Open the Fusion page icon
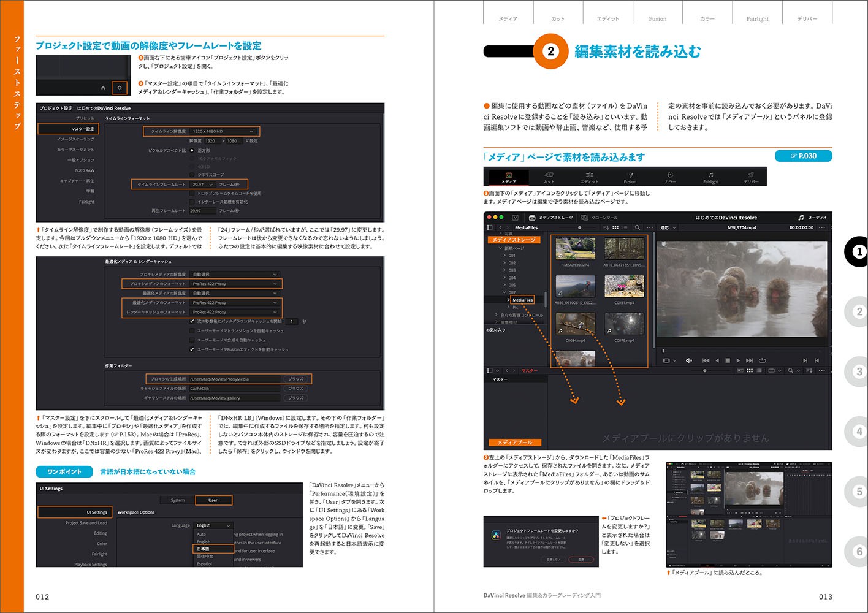Image resolution: width=868 pixels, height=613 pixels. coord(630,177)
